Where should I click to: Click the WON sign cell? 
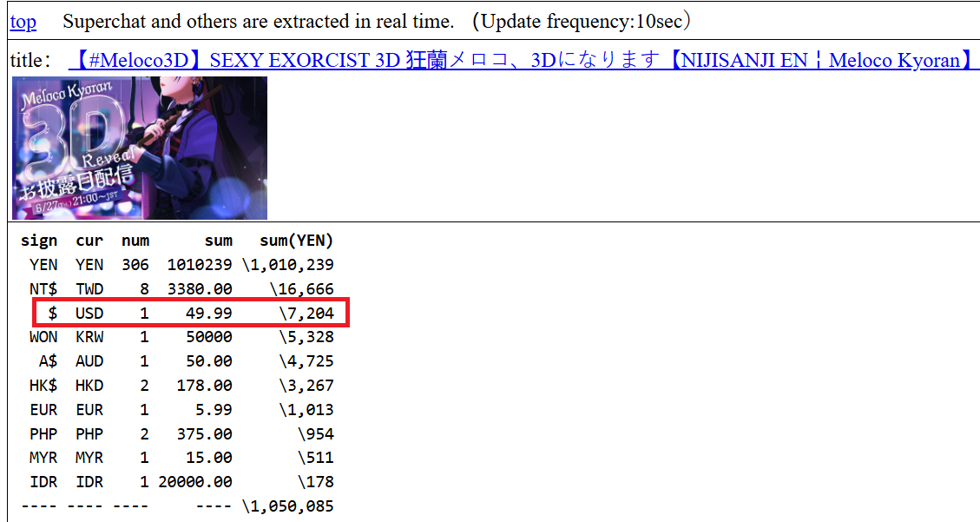(x=43, y=338)
